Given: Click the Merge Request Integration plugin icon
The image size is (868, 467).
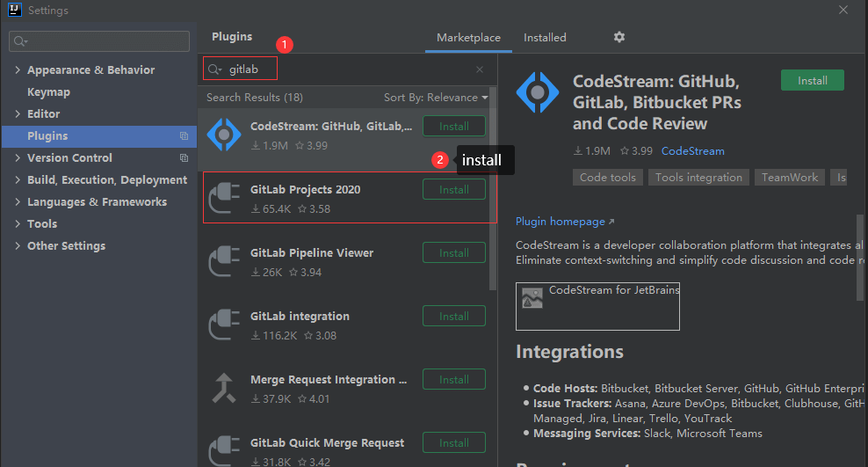Looking at the screenshot, I should click(224, 388).
